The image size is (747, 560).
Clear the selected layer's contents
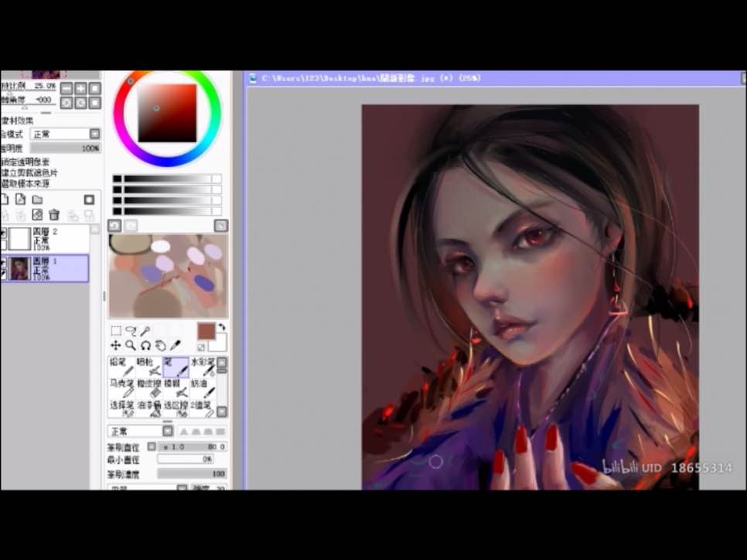coord(37,215)
